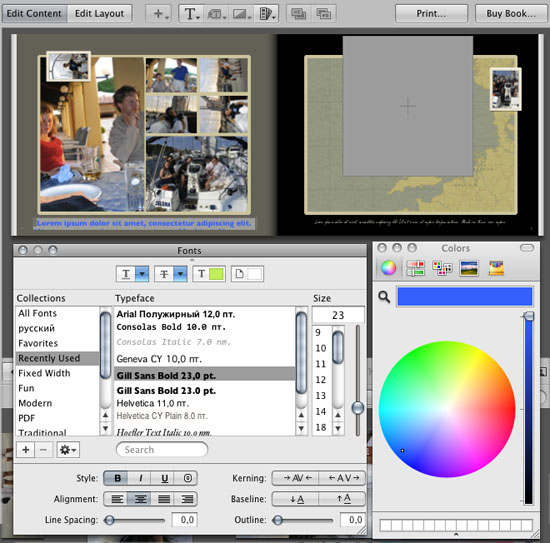Select the image palettes mode in Colors
550x543 pixels.
(469, 268)
